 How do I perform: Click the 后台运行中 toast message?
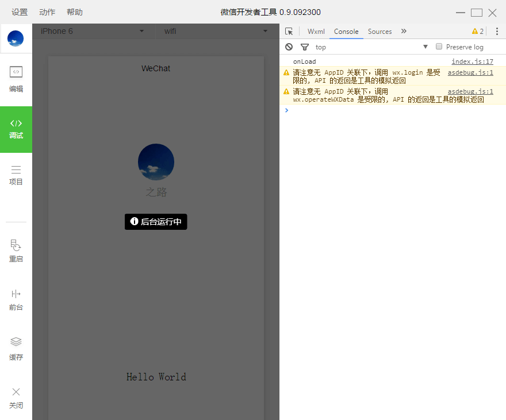[156, 222]
